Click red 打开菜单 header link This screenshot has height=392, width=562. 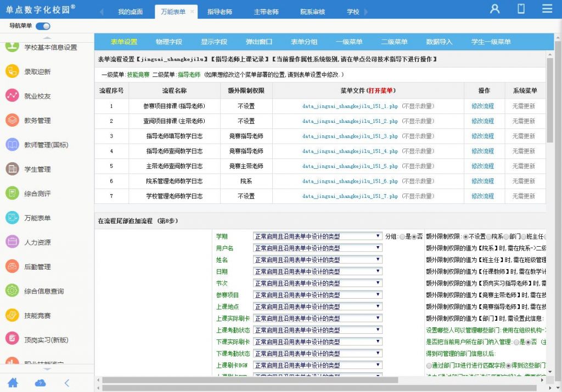[x=381, y=90]
